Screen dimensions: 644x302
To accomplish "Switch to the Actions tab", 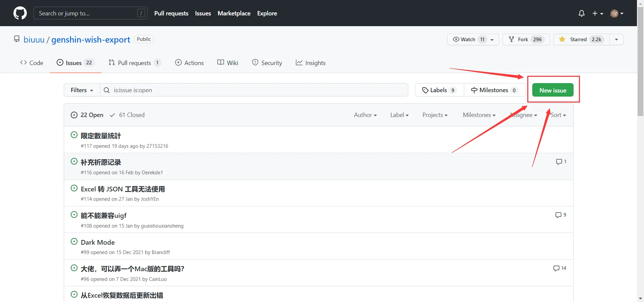I will [190, 63].
